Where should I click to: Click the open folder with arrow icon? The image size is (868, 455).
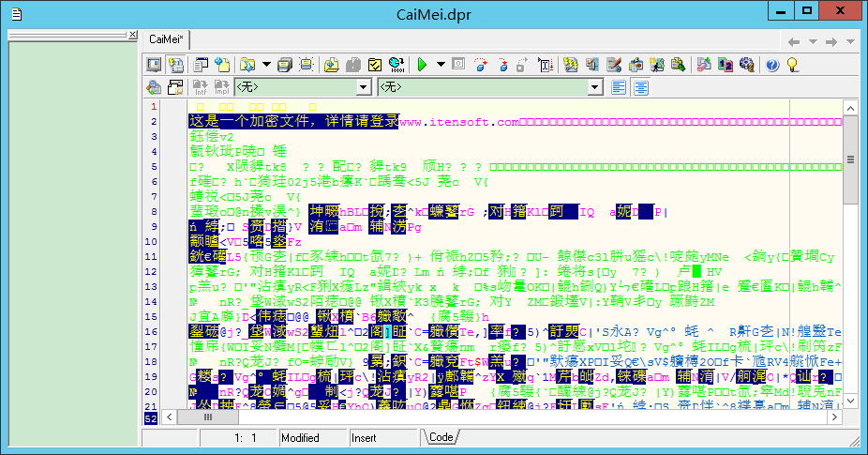pos(247,65)
